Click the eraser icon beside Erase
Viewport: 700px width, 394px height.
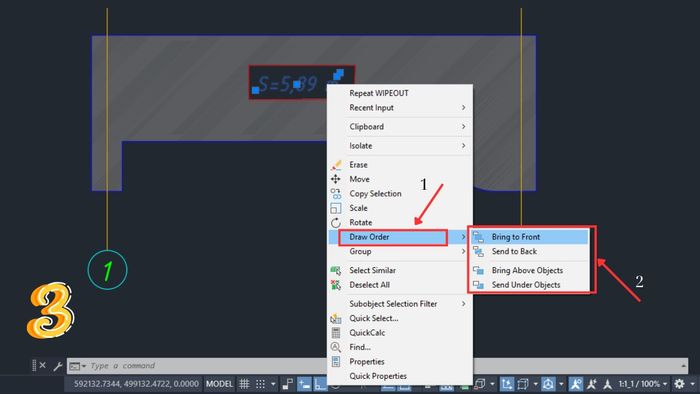336,165
